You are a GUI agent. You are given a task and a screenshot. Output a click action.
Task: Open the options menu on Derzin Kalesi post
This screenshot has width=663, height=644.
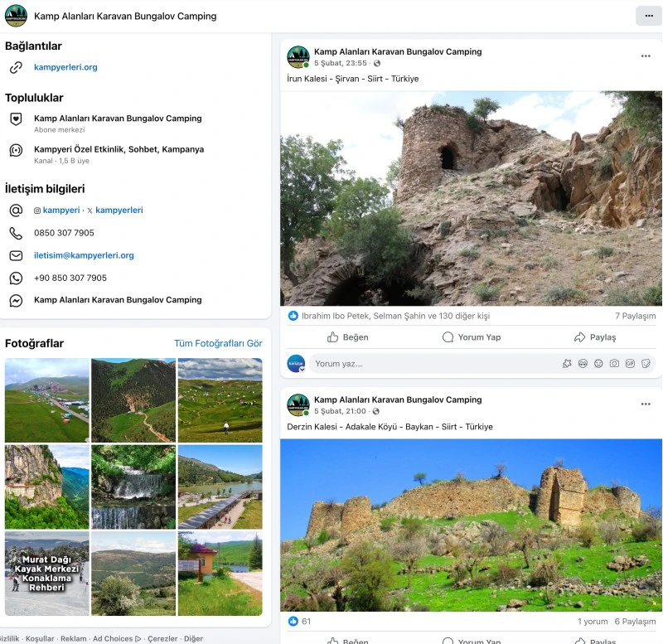click(646, 404)
